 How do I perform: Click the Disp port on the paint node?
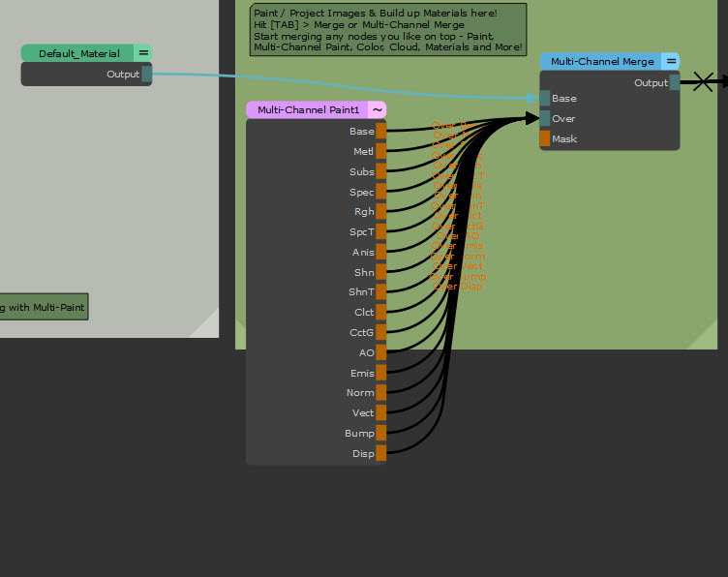click(381, 453)
